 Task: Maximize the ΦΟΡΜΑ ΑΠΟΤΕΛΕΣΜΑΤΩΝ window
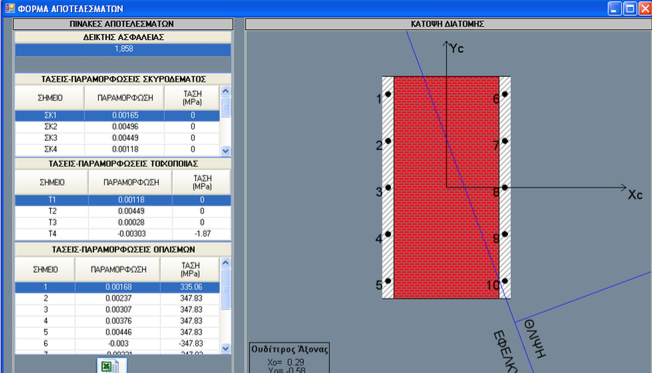point(630,8)
